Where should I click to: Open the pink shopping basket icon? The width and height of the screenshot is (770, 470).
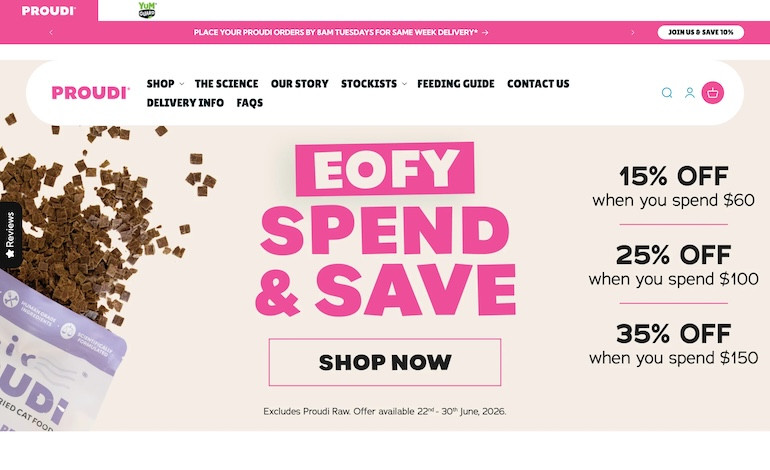[713, 93]
